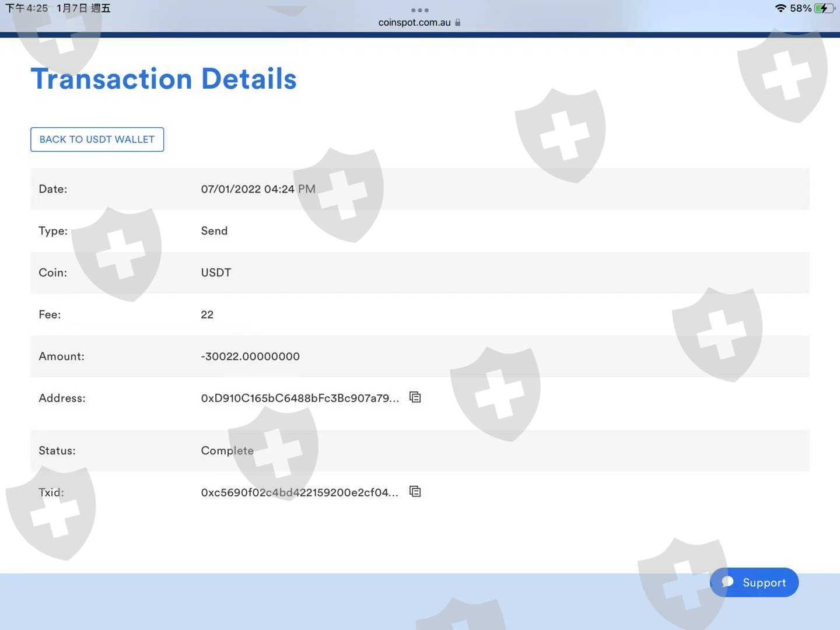Click the coinspot.com.au address bar
Image resolution: width=840 pixels, height=630 pixels.
tap(414, 23)
